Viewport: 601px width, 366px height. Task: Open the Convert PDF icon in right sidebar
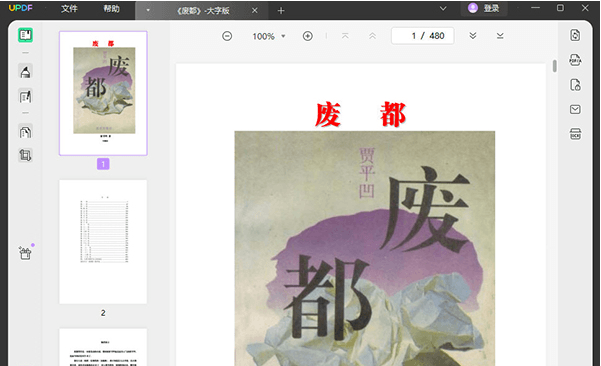[575, 35]
